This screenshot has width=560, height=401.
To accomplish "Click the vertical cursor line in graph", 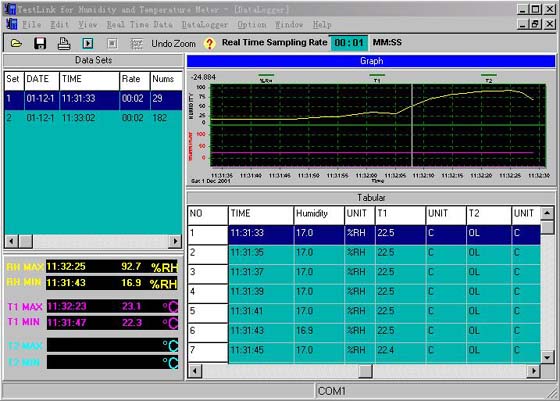I will click(x=411, y=125).
